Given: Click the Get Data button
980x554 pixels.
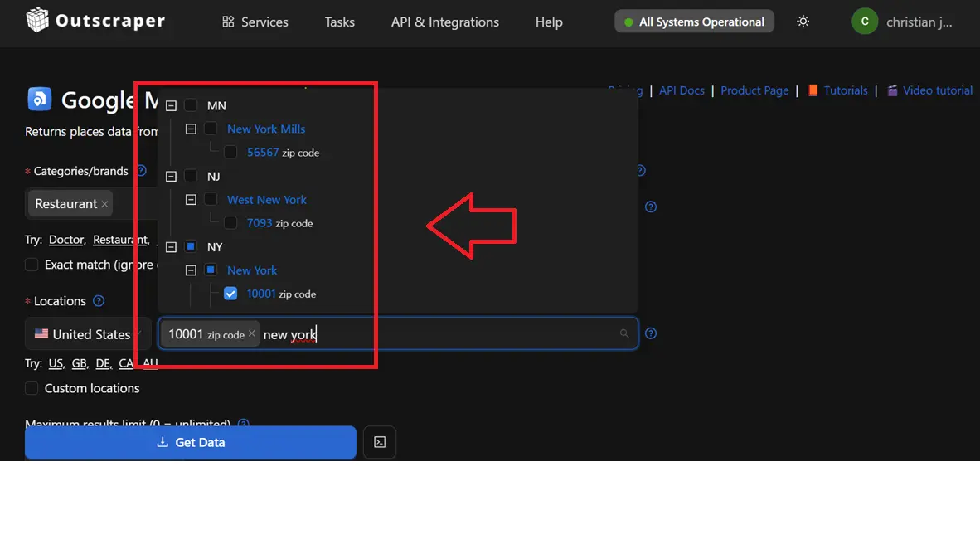Looking at the screenshot, I should pyautogui.click(x=191, y=443).
